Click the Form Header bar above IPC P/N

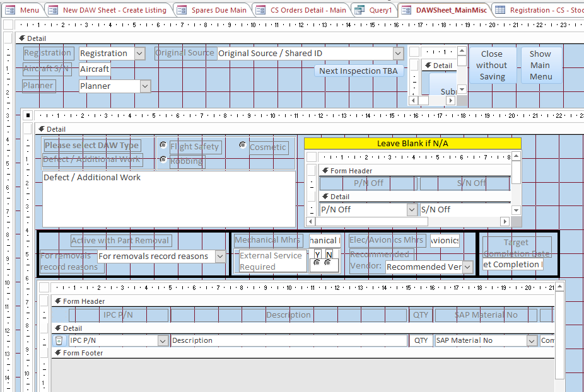click(303, 301)
